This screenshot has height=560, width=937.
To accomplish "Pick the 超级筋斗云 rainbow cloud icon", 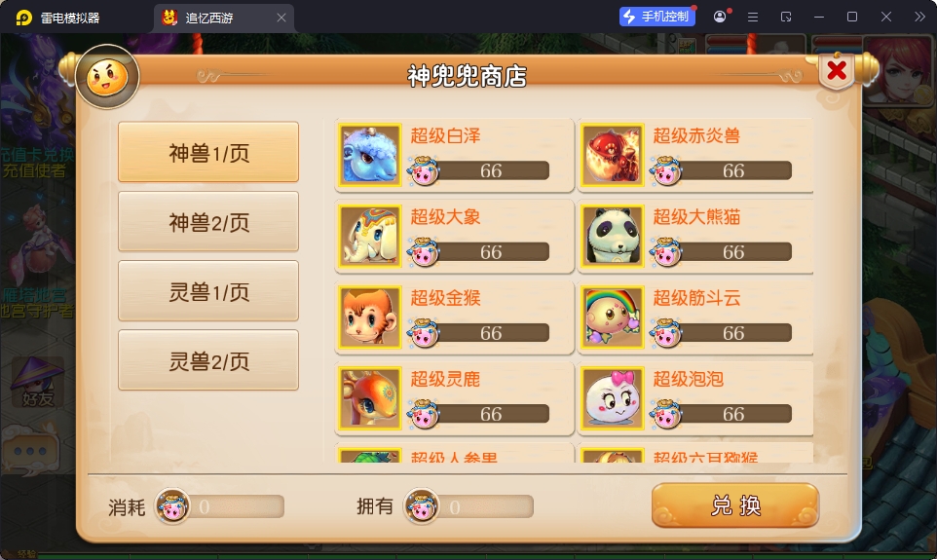I will coord(613,317).
